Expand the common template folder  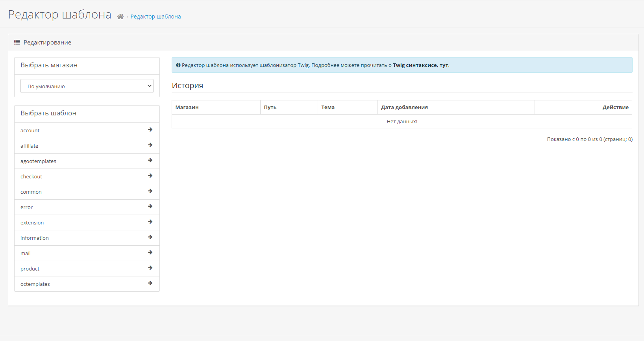31,192
